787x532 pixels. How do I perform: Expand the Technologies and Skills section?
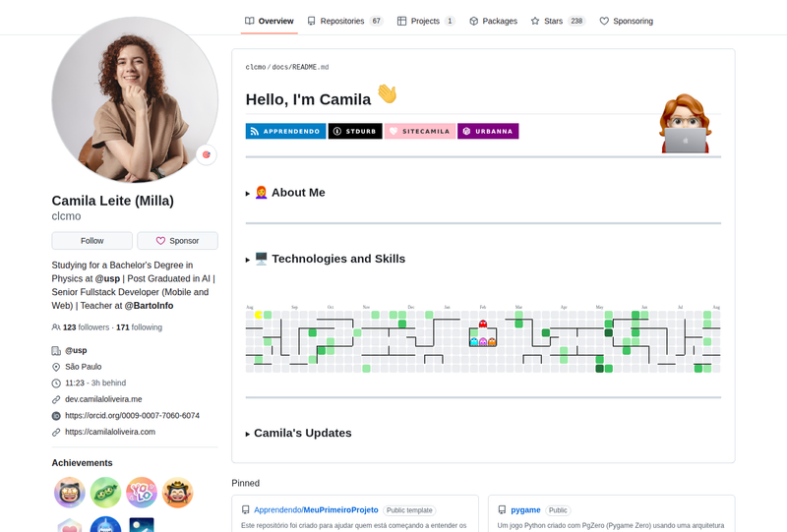coord(326,259)
